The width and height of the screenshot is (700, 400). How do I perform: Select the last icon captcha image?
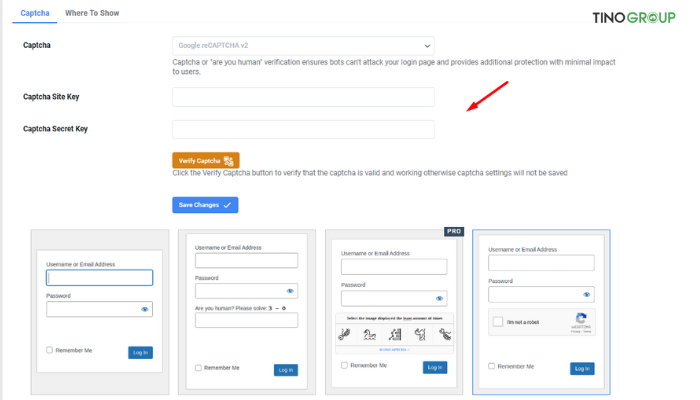[445, 334]
